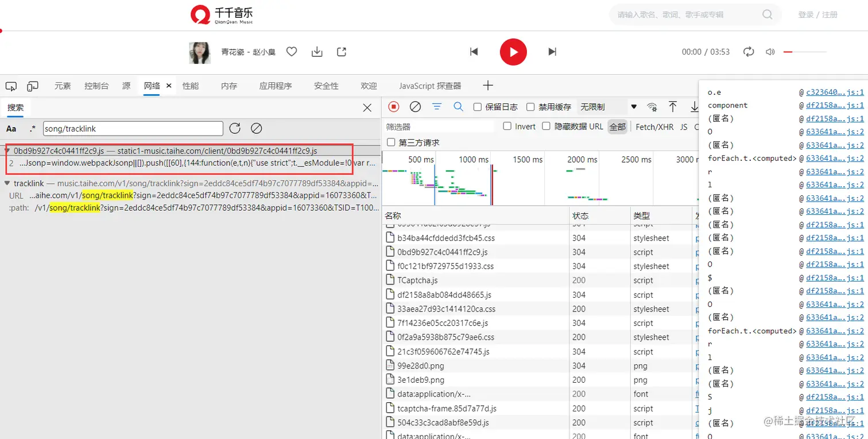Switch to the 应用程序 tab

click(276, 86)
